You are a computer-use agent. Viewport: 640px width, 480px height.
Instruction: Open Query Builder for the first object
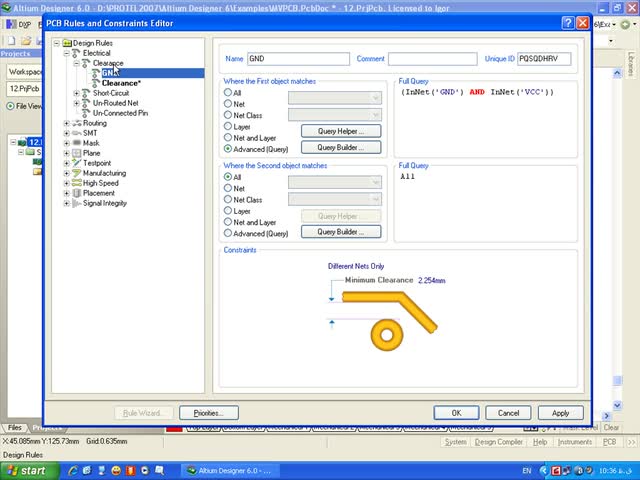(x=341, y=147)
